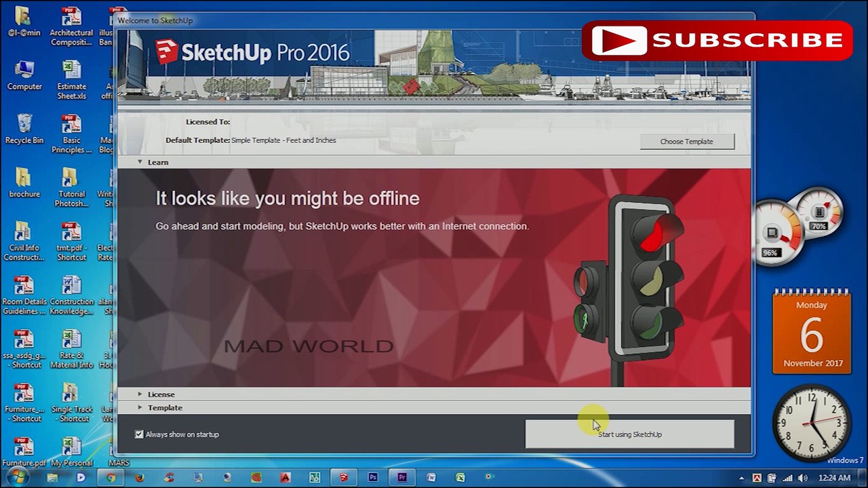
Task: Open Premiere Pro from the taskbar
Action: click(x=402, y=477)
